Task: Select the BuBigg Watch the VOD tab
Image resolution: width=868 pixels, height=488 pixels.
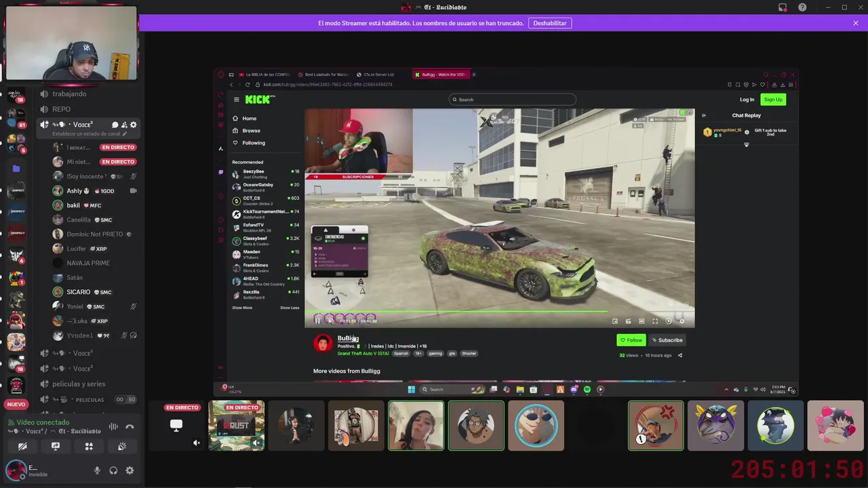Action: [441, 75]
